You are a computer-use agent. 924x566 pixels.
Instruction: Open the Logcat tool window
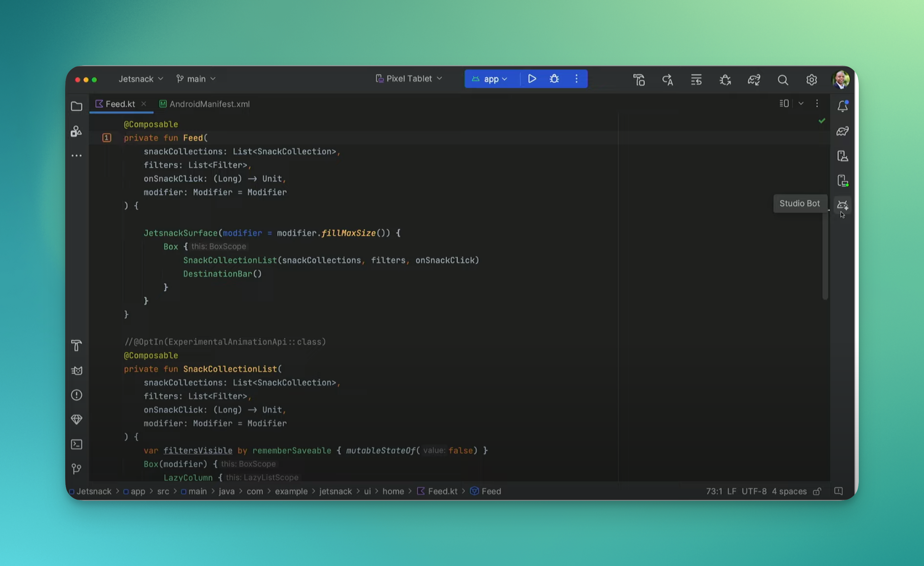pyautogui.click(x=77, y=371)
